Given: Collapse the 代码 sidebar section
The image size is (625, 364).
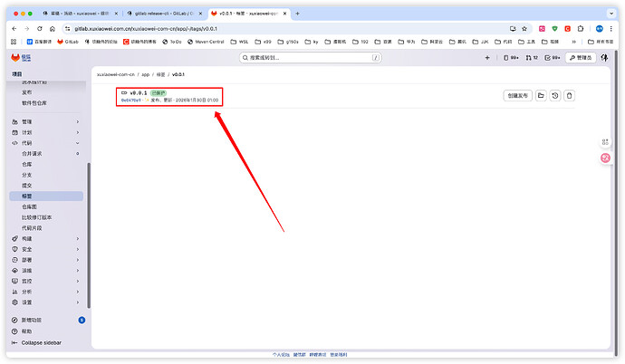Looking at the screenshot, I should [77, 143].
